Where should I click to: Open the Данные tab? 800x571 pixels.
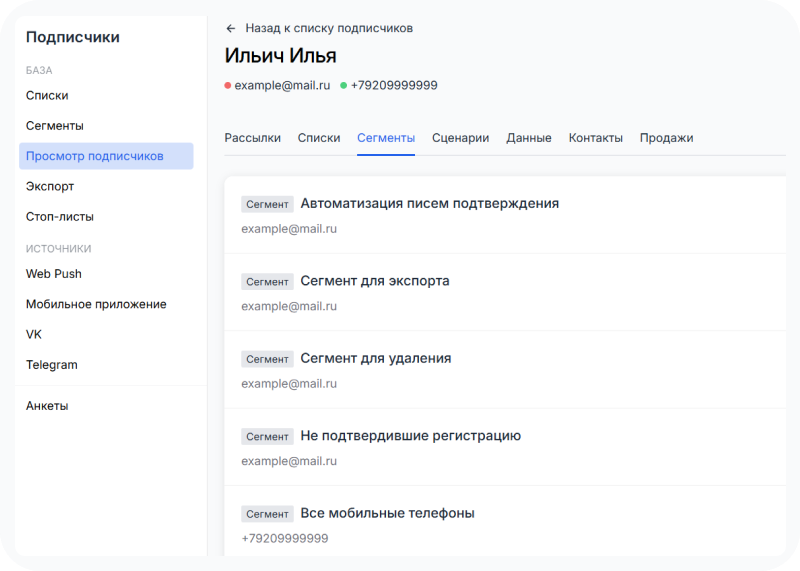point(529,138)
